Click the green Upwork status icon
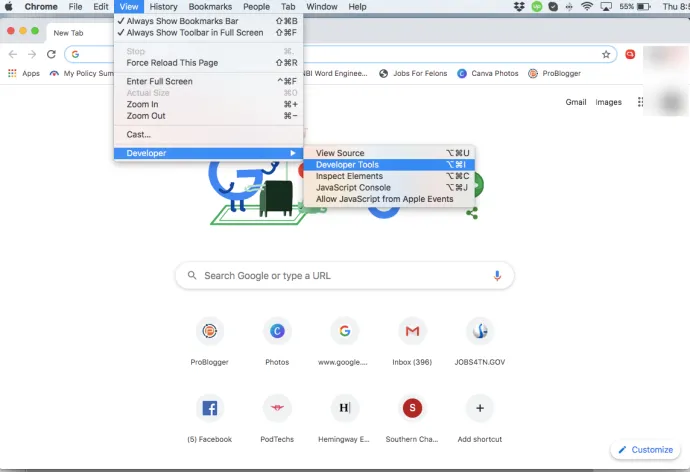Image resolution: width=690 pixels, height=472 pixels. click(x=536, y=7)
